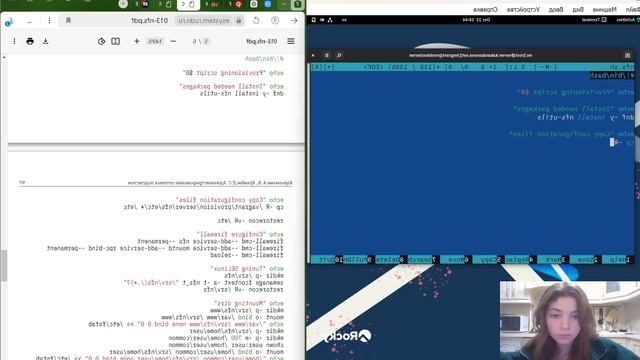640x360 pixels.
Task: Open the blue globe browser tab
Action: (268, 4)
